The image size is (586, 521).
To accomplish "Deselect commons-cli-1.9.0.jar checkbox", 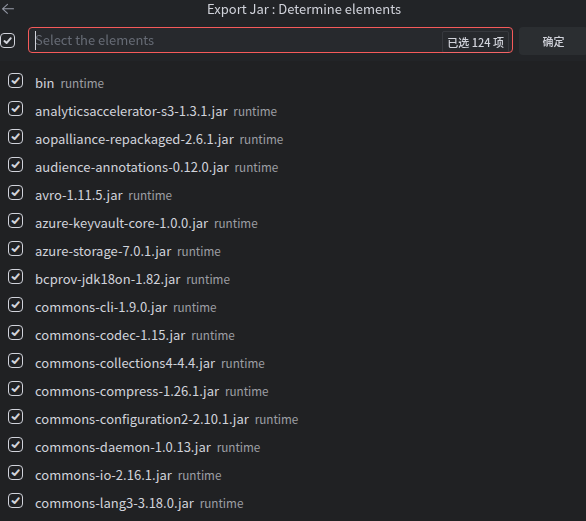I will [16, 305].
